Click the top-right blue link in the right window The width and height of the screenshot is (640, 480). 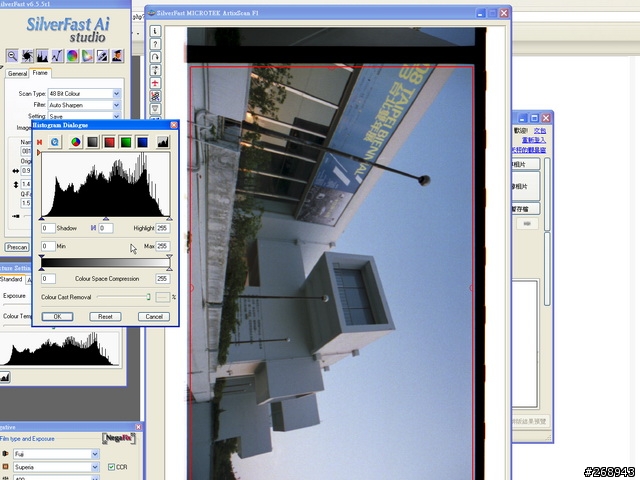[540, 131]
